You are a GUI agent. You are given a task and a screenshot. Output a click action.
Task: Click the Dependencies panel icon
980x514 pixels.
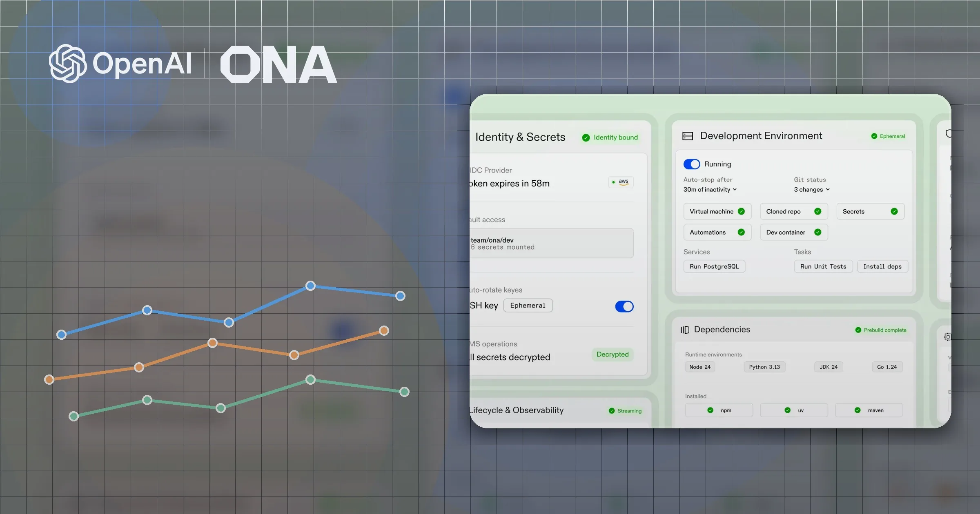click(685, 330)
